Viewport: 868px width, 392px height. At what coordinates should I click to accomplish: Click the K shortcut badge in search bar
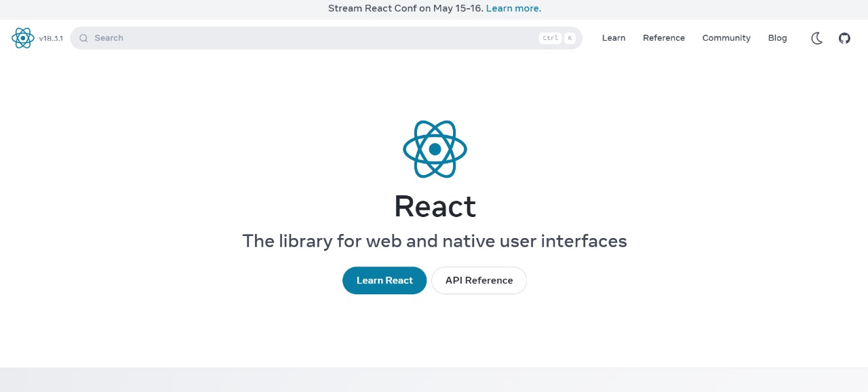click(570, 38)
